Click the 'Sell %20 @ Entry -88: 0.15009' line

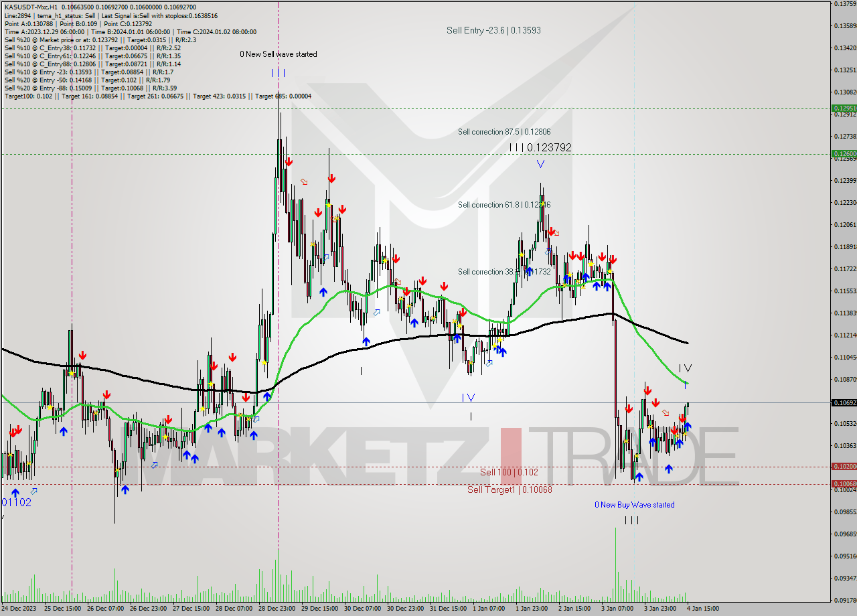(x=90, y=87)
